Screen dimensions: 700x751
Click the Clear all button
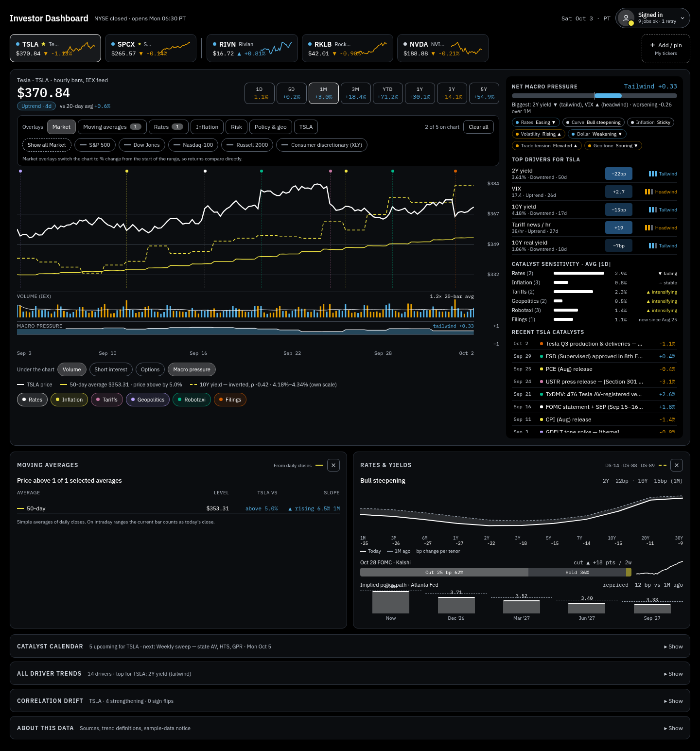click(x=479, y=127)
